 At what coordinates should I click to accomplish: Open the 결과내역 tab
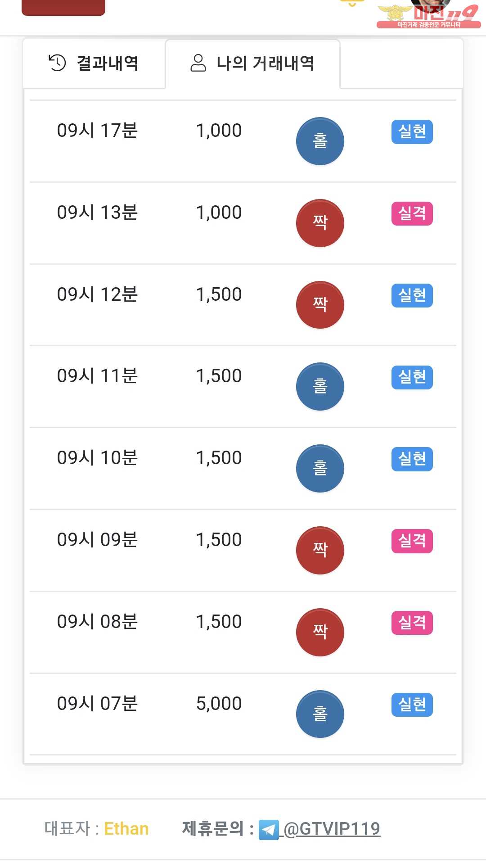tap(94, 63)
